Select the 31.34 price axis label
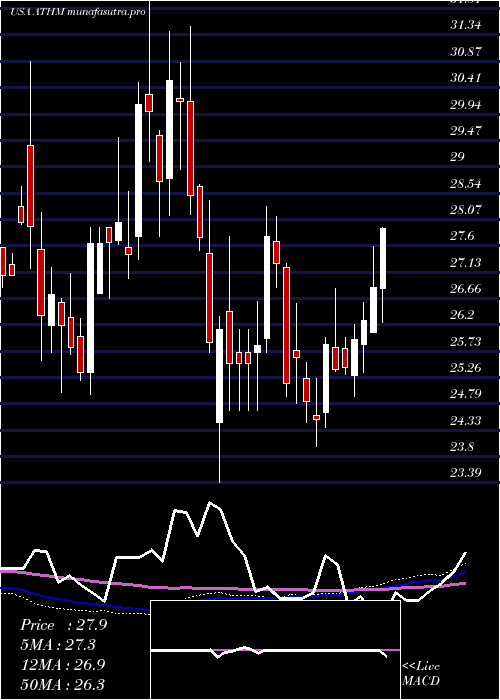Image resolution: width=500 pixels, height=700 pixels. tap(466, 25)
